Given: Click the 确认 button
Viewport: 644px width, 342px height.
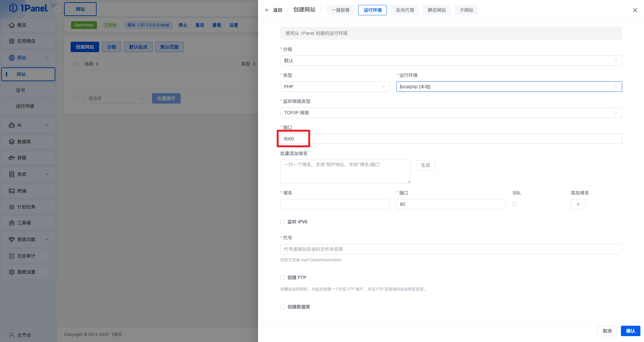Looking at the screenshot, I should coord(630,331).
